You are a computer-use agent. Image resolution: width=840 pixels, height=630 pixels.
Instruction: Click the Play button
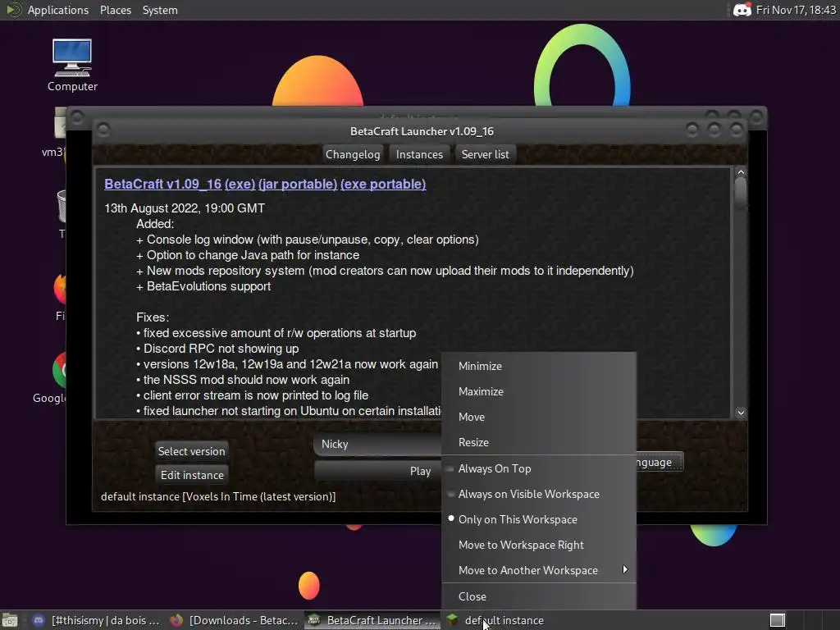(x=377, y=471)
